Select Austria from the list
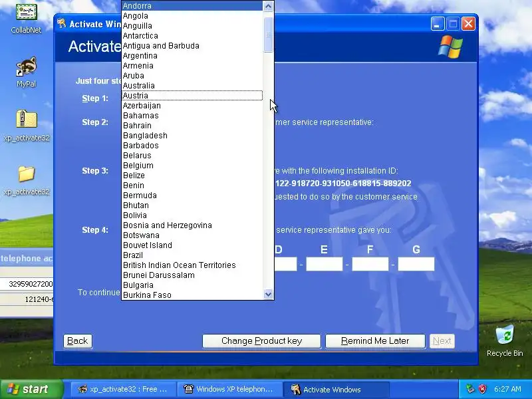 [x=192, y=96]
